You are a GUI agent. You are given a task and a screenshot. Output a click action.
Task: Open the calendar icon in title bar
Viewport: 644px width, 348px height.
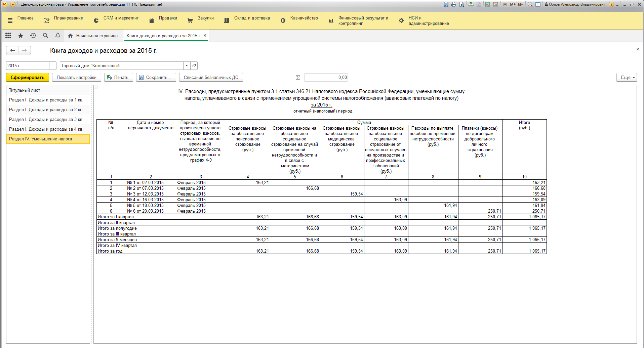pos(495,4)
